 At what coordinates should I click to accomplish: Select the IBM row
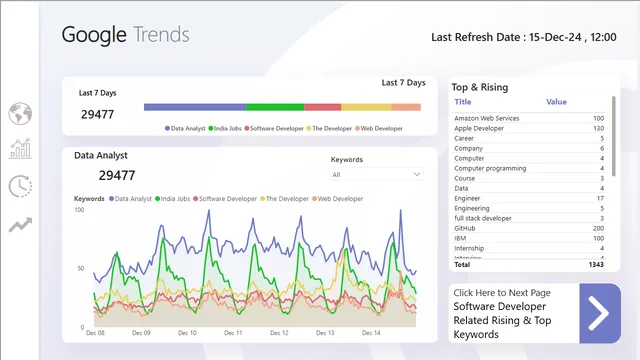coord(529,238)
